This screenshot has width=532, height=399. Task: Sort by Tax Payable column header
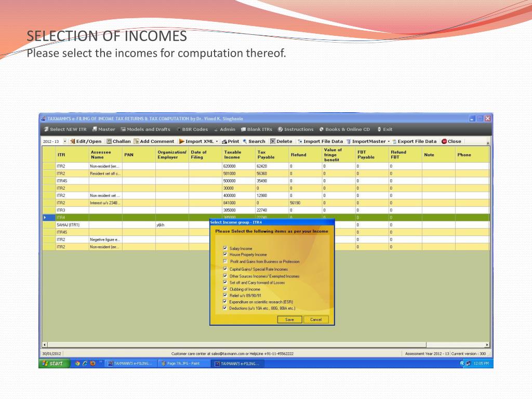click(272, 155)
